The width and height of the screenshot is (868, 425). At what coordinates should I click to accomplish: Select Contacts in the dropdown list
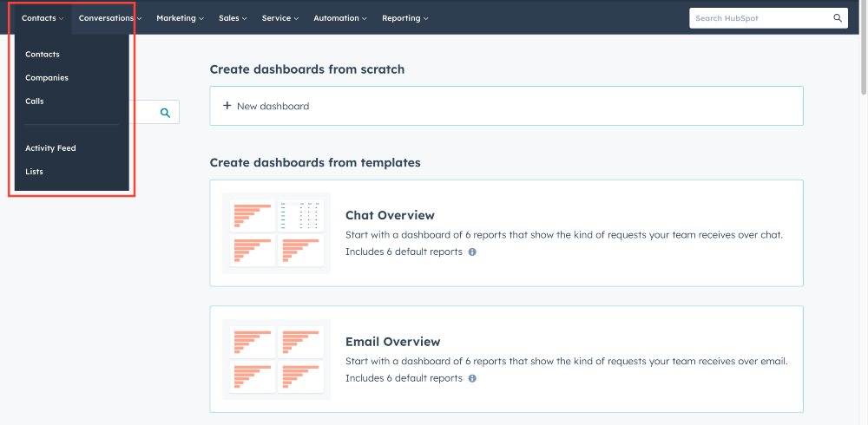43,55
